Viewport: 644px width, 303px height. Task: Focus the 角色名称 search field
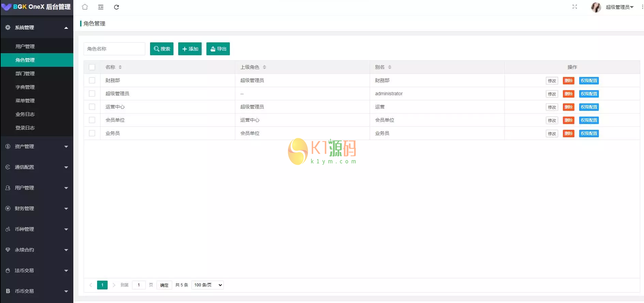114,49
